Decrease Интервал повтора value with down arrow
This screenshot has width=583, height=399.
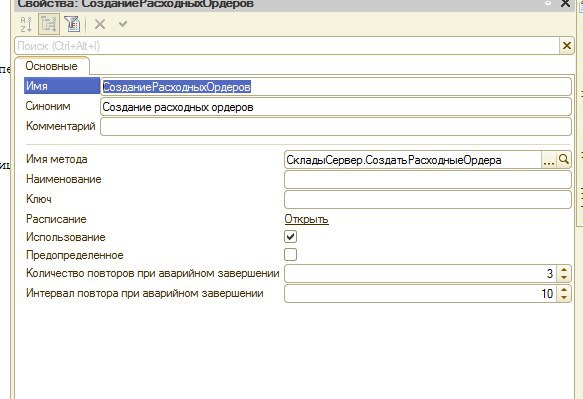[564, 297]
